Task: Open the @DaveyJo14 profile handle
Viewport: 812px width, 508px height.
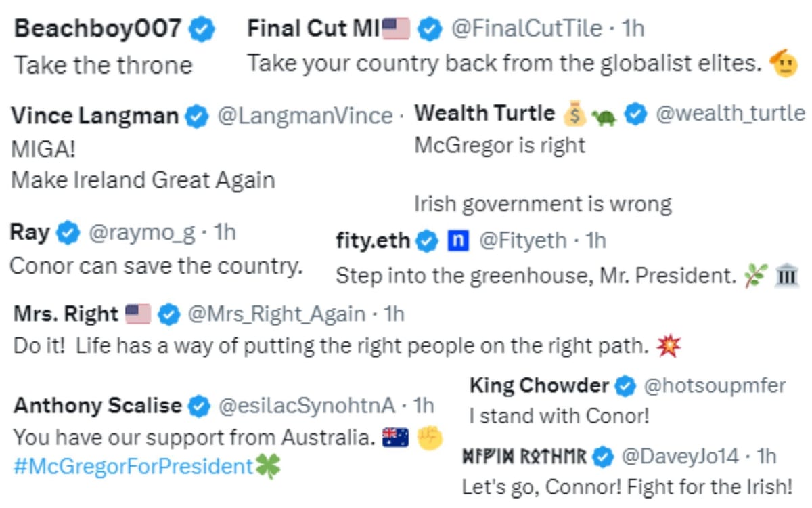Action: click(x=679, y=457)
